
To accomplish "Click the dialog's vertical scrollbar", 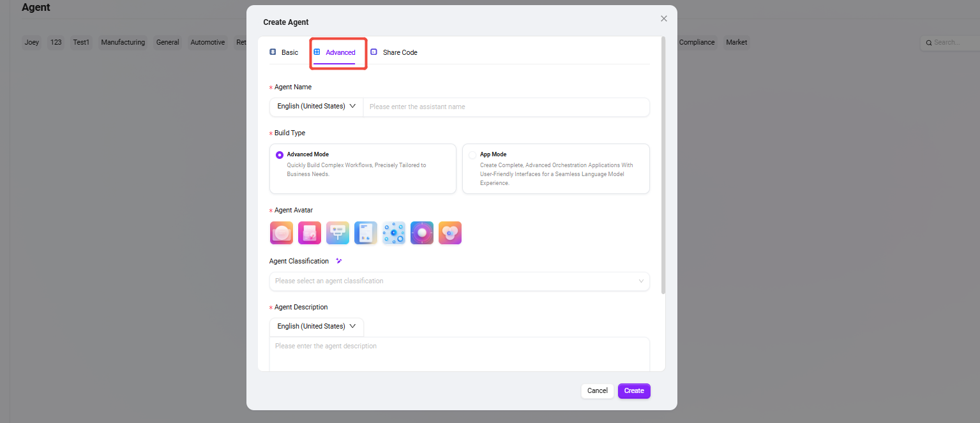I will pos(663,166).
